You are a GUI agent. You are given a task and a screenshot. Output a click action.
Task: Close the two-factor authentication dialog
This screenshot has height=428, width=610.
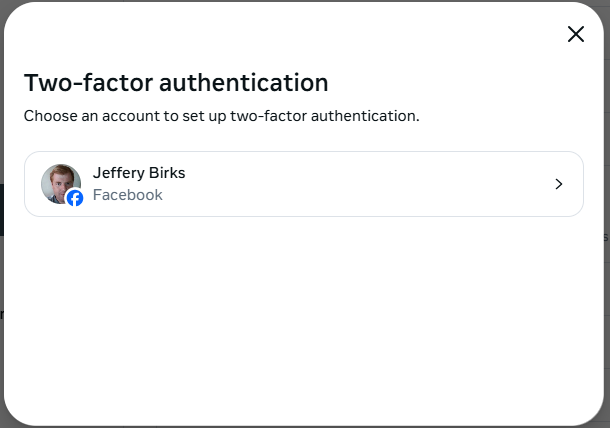576,34
